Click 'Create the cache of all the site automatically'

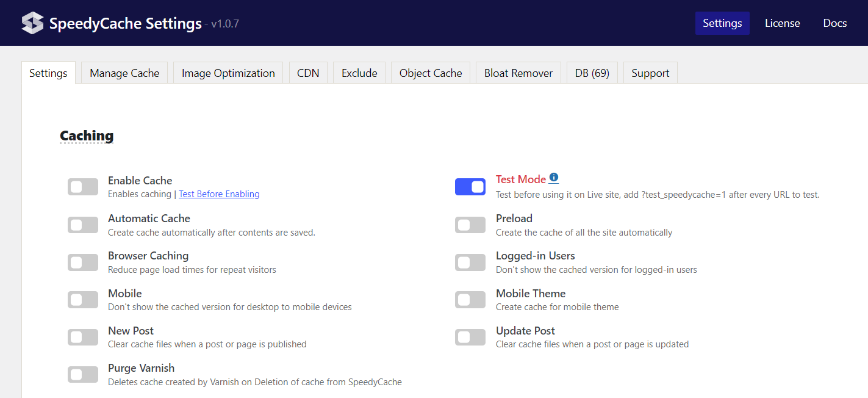pos(584,232)
